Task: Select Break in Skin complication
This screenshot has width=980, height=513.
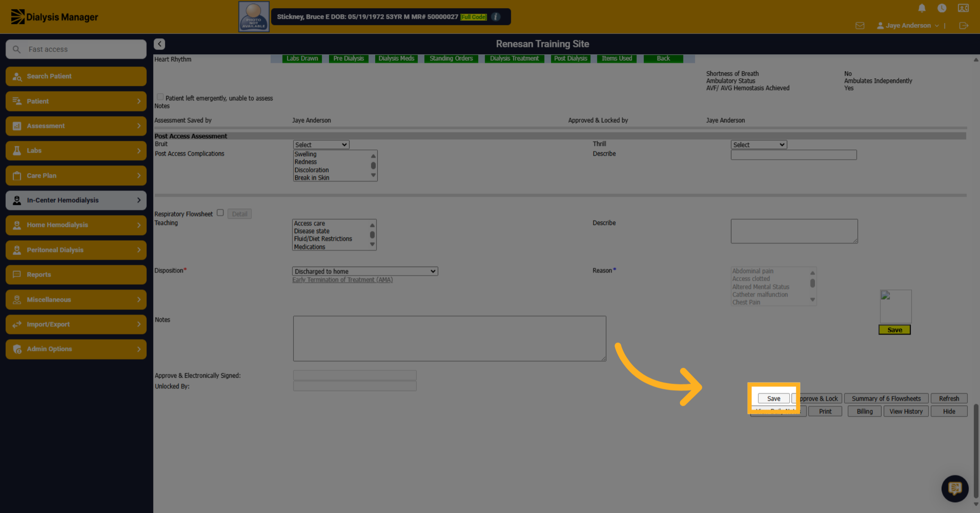Action: click(312, 178)
